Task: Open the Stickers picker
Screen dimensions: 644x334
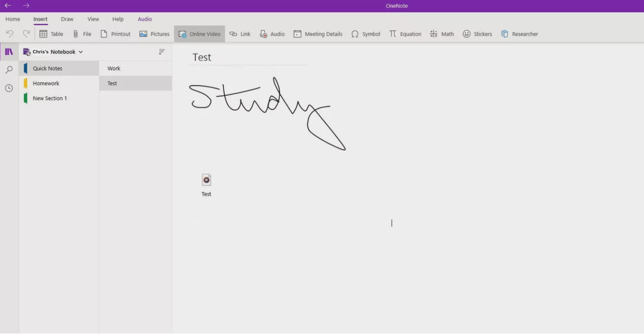Action: (x=477, y=33)
